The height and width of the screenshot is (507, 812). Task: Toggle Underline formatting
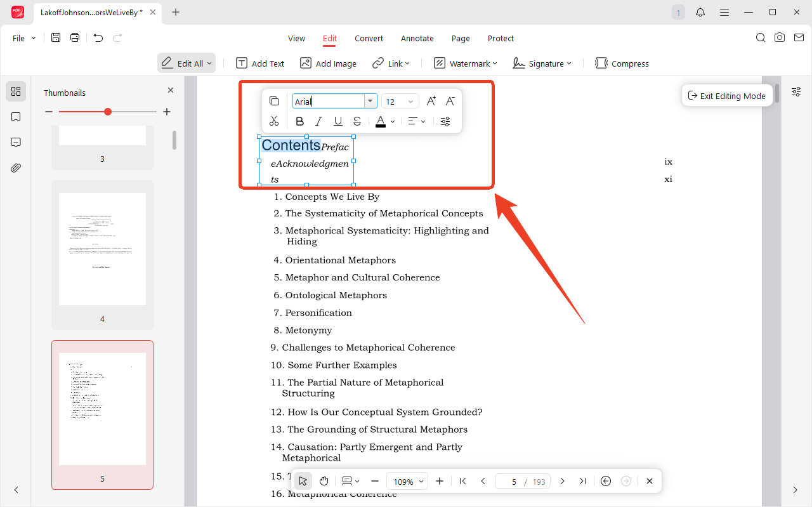pyautogui.click(x=338, y=121)
